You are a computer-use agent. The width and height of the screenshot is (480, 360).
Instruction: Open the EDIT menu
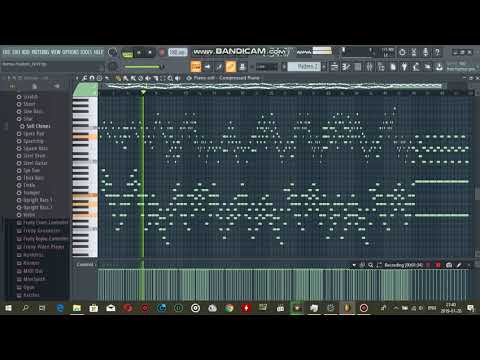tap(16, 52)
